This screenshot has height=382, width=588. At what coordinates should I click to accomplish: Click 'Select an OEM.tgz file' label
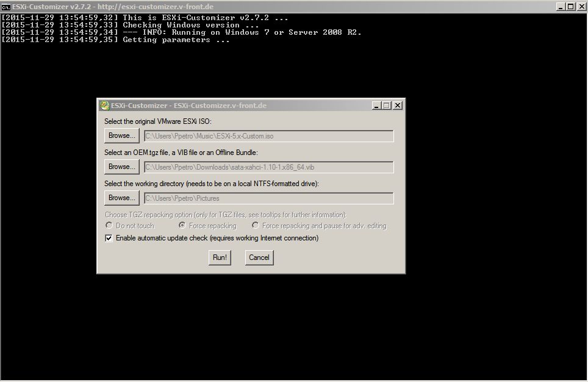[x=181, y=153]
